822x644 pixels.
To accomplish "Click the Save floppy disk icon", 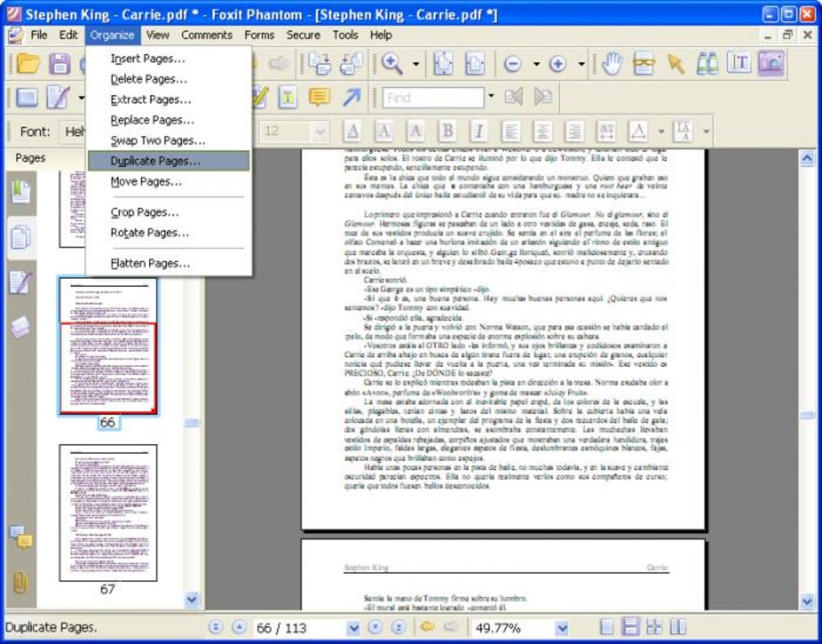I will click(x=60, y=64).
